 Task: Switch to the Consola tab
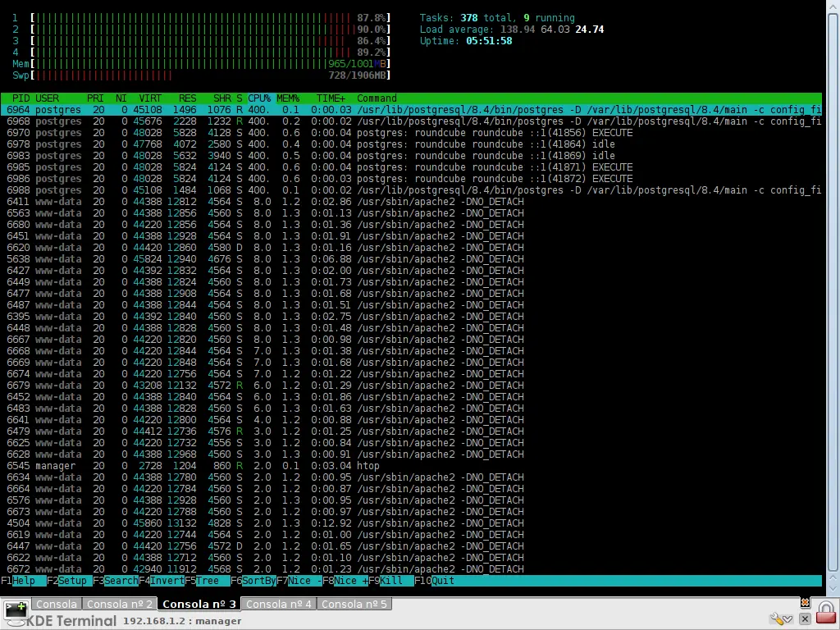(x=57, y=604)
